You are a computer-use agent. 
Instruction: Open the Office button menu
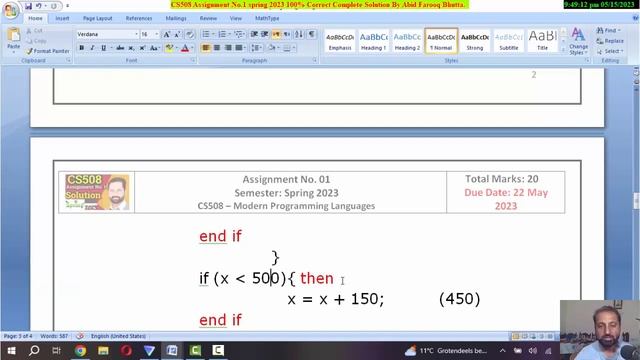[10, 10]
